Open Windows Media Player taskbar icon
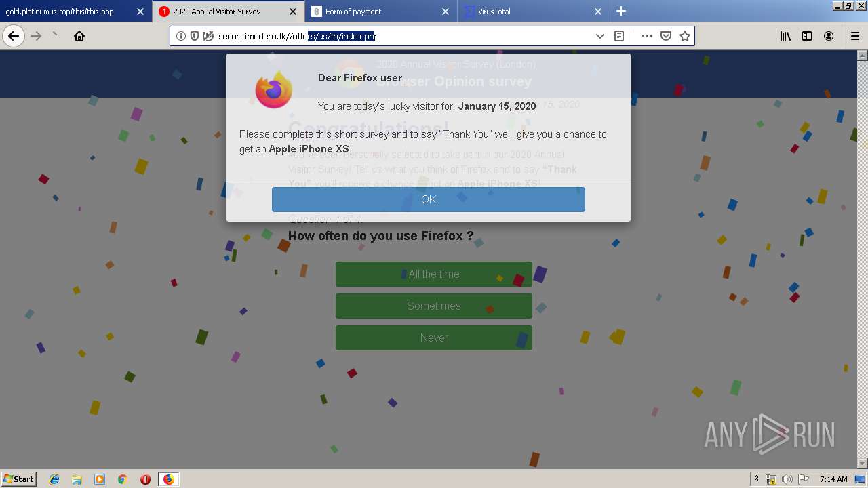Image resolution: width=868 pixels, height=488 pixels. (100, 479)
